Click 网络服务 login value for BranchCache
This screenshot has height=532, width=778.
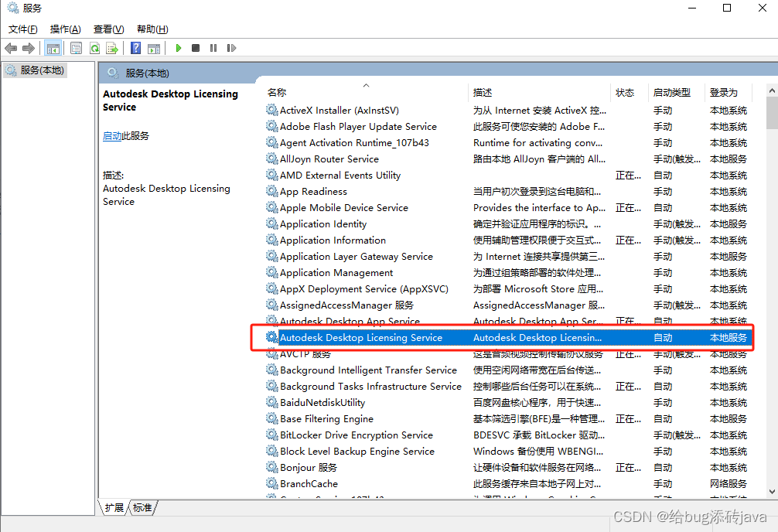click(x=728, y=484)
